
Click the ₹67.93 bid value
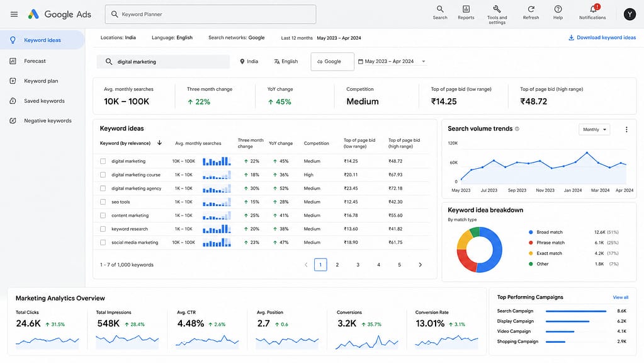point(395,175)
